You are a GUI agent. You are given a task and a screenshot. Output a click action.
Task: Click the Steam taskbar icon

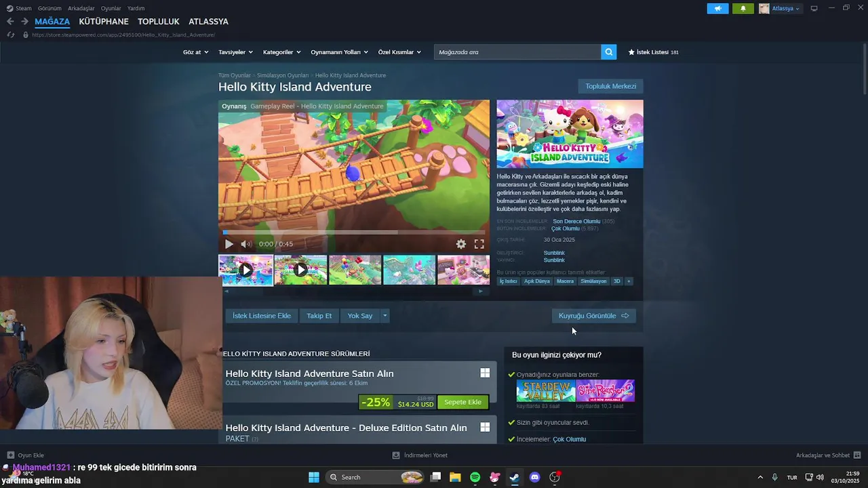point(515,477)
